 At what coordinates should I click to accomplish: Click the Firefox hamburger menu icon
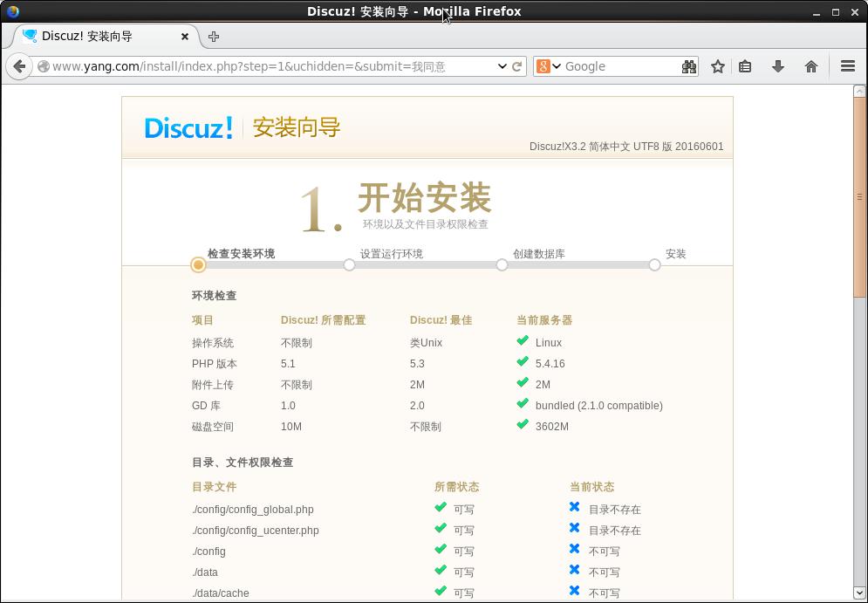(x=847, y=65)
